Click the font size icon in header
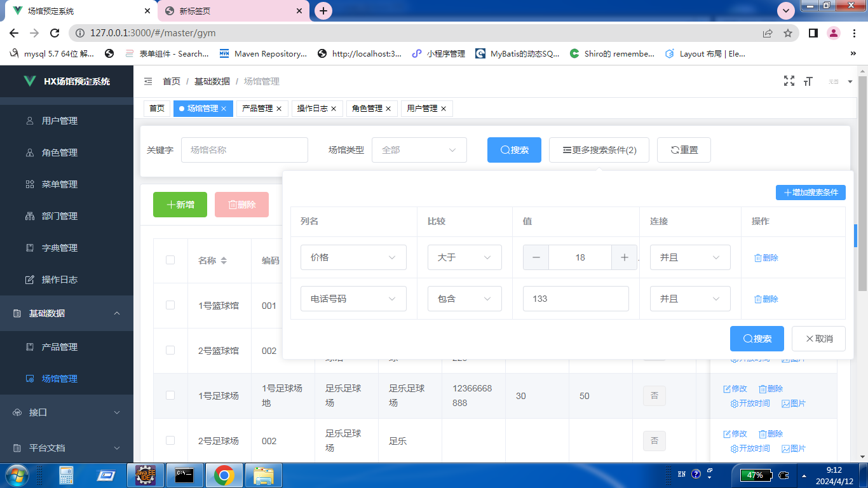868x488 pixels. [808, 81]
